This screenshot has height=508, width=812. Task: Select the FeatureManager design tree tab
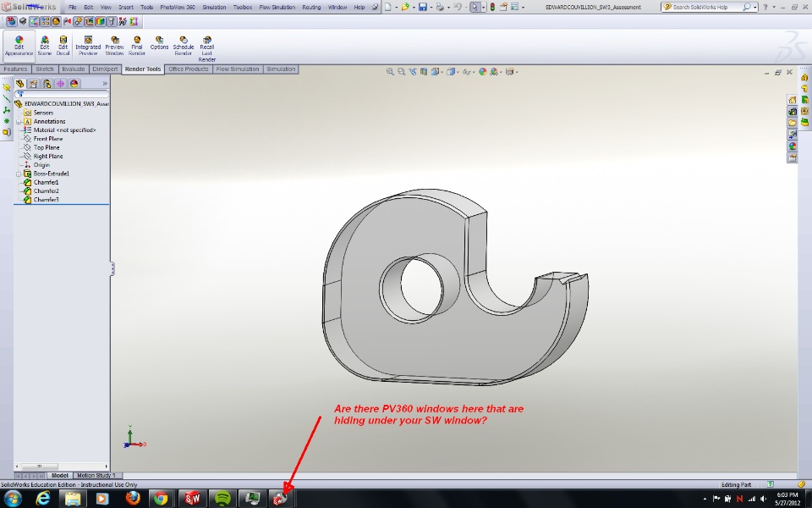19,84
